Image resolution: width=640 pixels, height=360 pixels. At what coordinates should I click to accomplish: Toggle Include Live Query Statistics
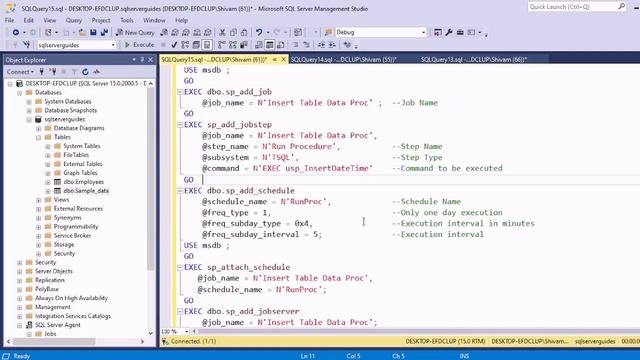[x=233, y=45]
